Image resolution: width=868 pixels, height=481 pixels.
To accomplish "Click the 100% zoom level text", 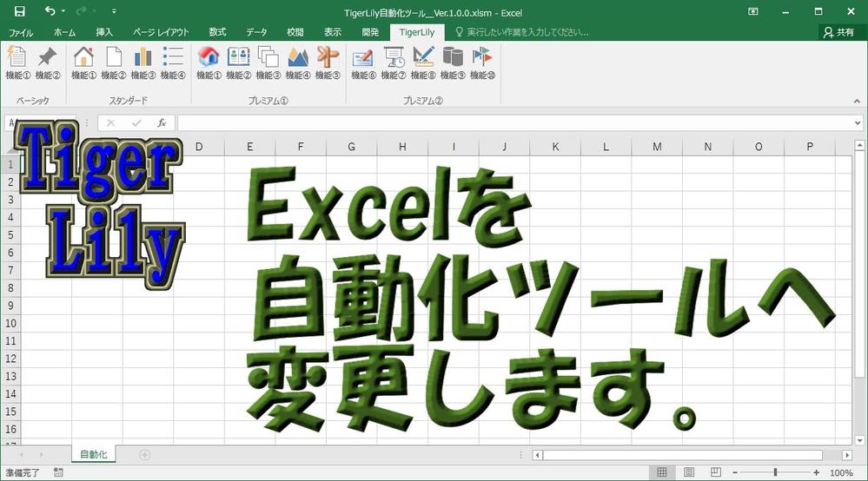I will 841,472.
